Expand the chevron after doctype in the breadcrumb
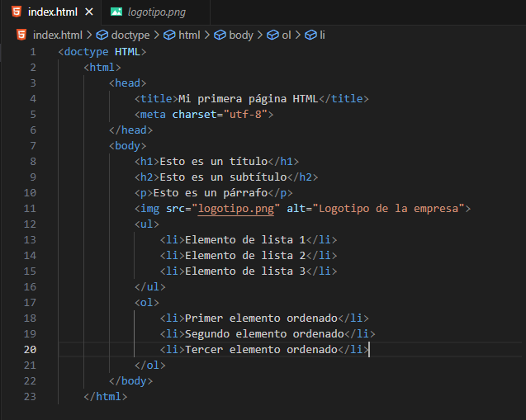Viewport: 526px width, 420px height. point(157,35)
